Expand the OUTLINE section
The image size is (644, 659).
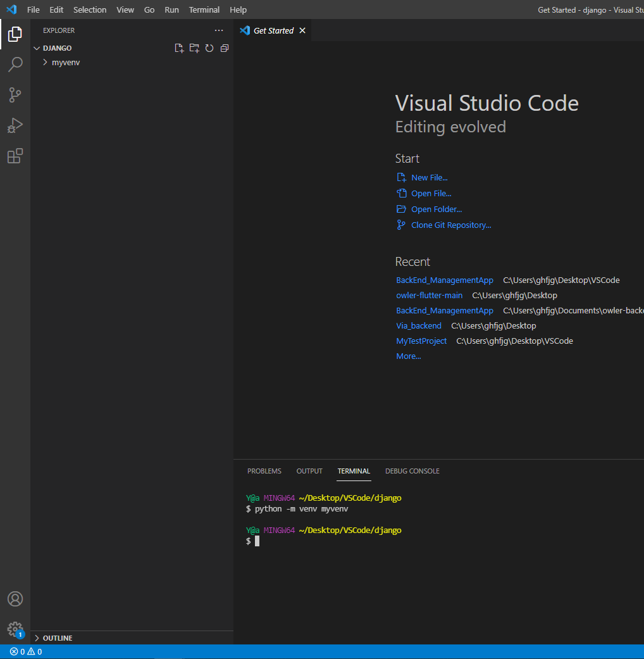pyautogui.click(x=37, y=638)
